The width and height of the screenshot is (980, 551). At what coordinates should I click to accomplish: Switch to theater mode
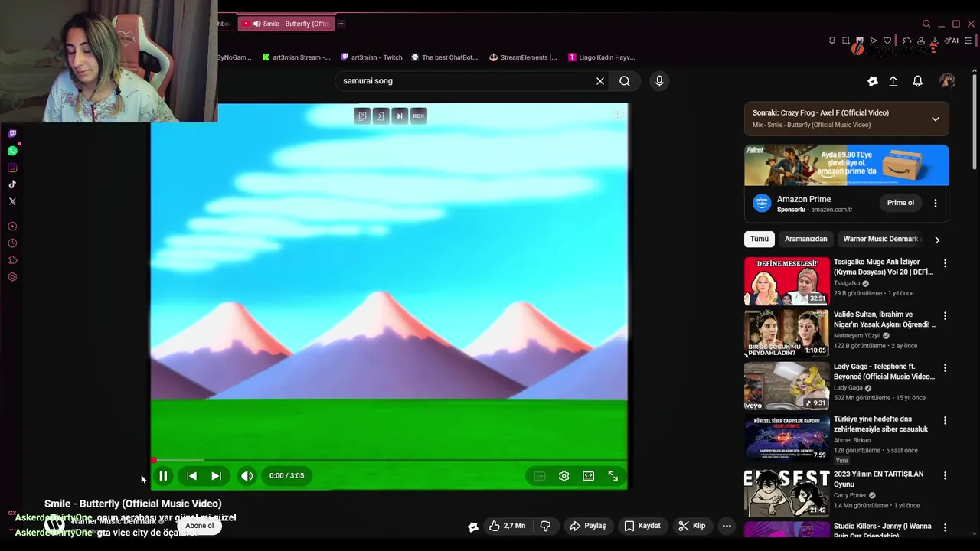point(588,476)
